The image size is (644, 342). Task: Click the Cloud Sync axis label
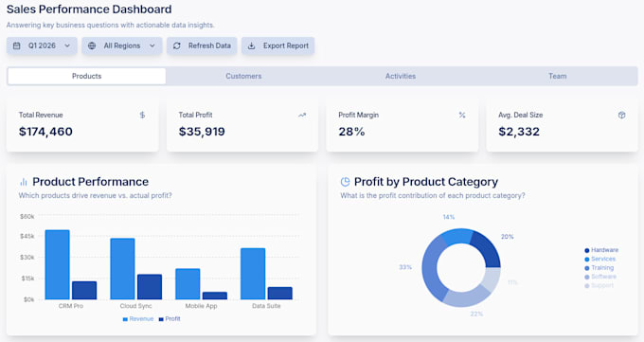tap(136, 306)
